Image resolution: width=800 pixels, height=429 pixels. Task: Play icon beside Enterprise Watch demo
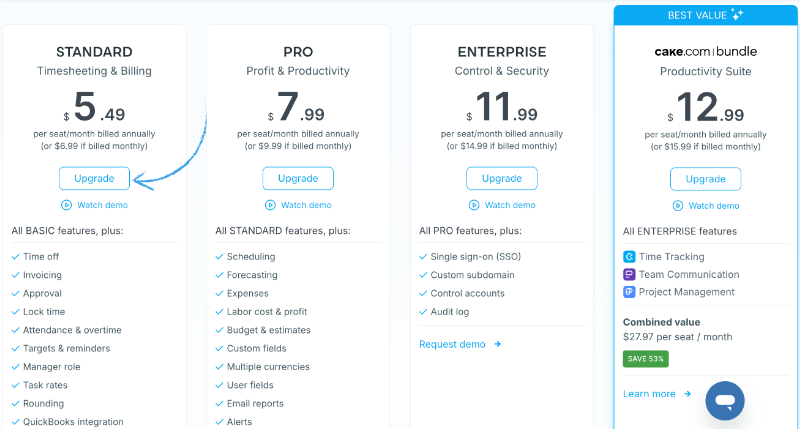pyautogui.click(x=474, y=205)
